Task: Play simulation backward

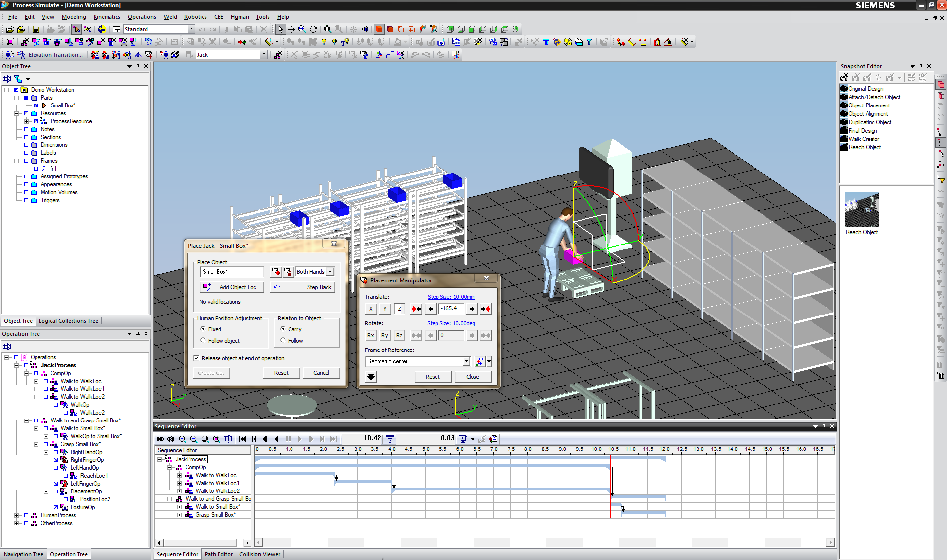Action: (277, 439)
